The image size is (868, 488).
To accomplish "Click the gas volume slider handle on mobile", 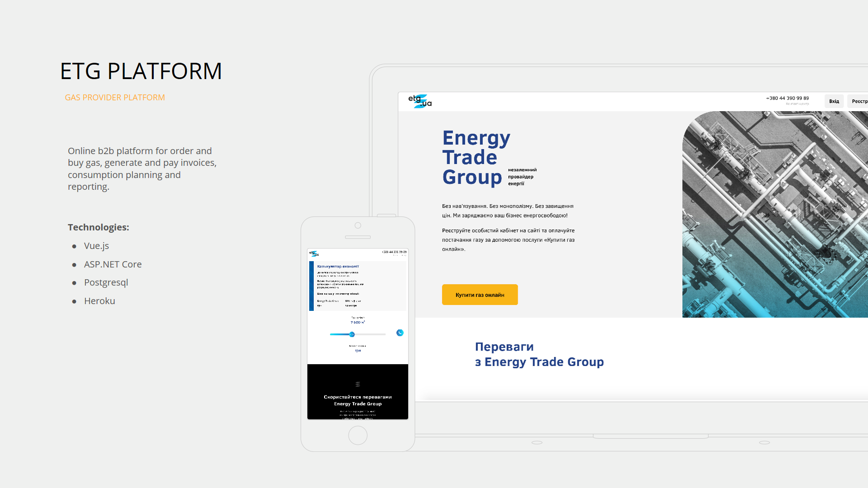I will click(352, 334).
